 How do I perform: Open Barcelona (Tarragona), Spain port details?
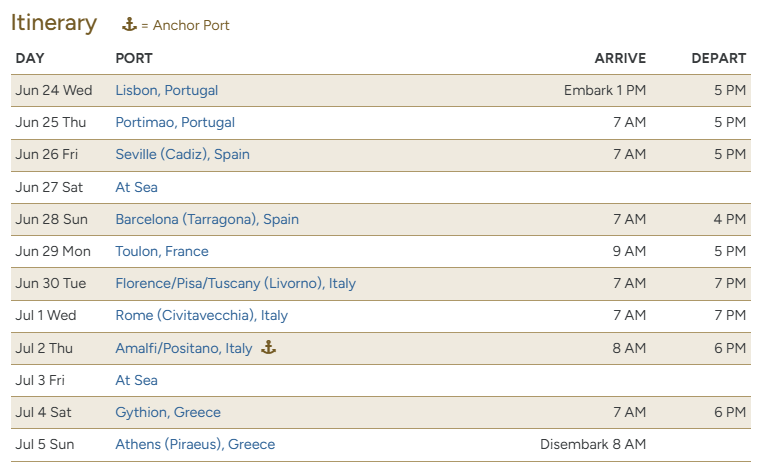point(207,219)
